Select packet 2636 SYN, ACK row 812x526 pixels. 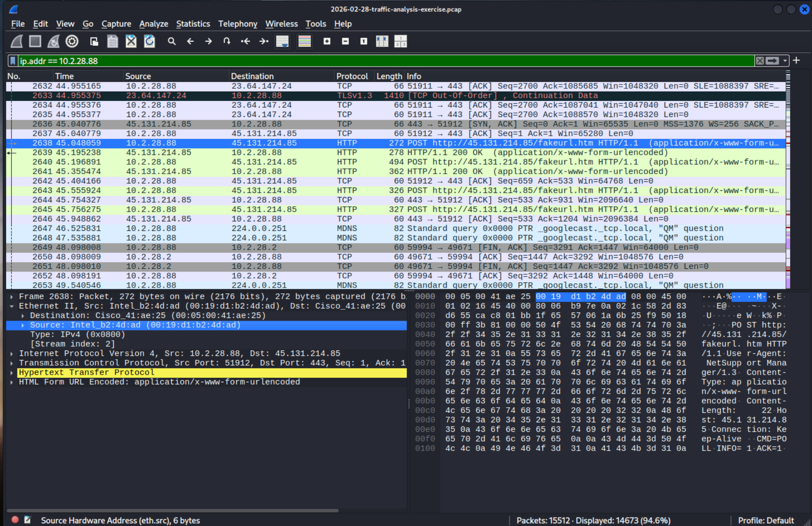tap(396, 124)
